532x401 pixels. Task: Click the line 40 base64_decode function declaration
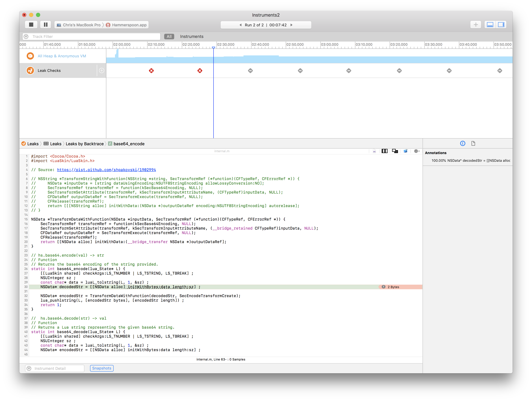78,332
